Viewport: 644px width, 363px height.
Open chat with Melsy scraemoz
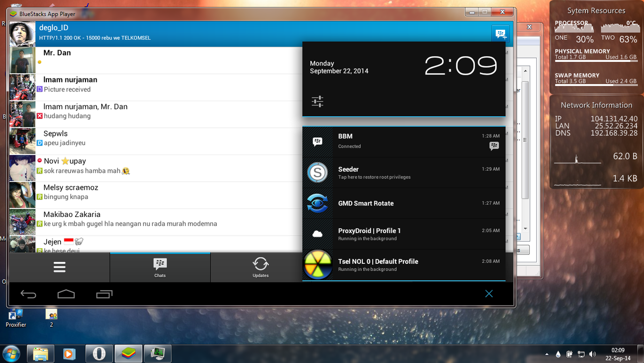click(x=156, y=195)
